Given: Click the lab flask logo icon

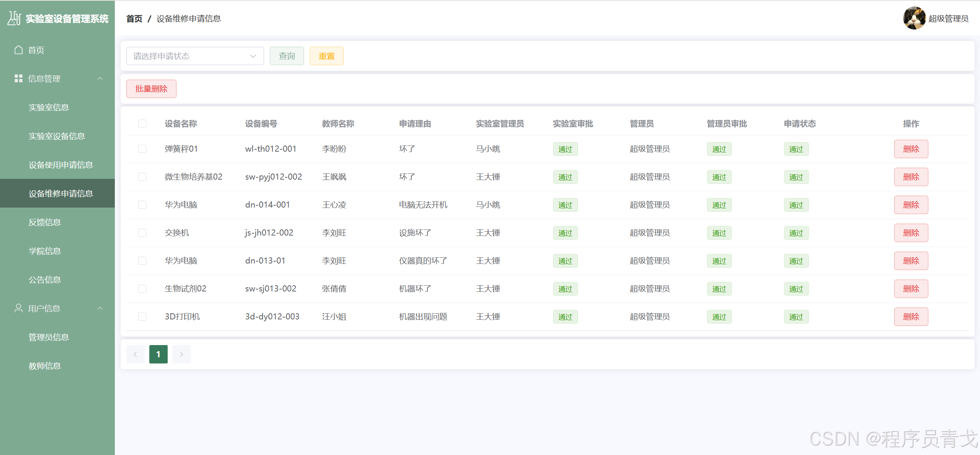Looking at the screenshot, I should (x=14, y=18).
